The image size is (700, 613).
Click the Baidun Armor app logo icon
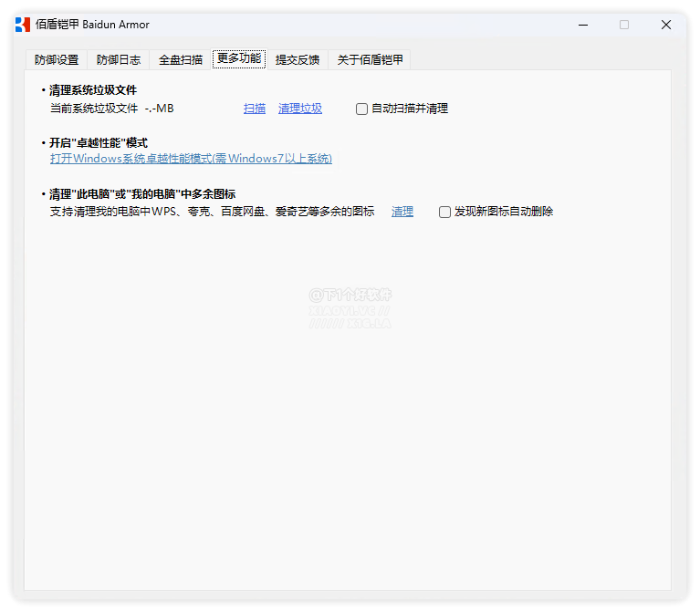pos(23,25)
